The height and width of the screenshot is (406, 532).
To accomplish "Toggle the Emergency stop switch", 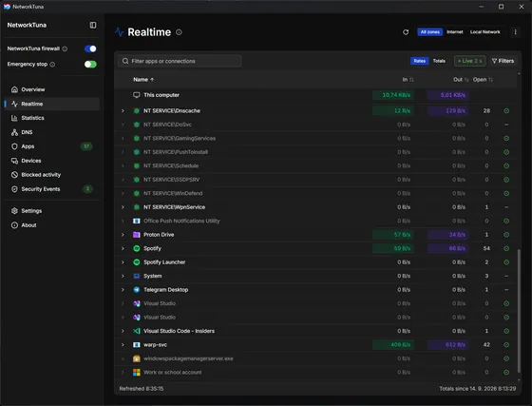I will (90, 64).
